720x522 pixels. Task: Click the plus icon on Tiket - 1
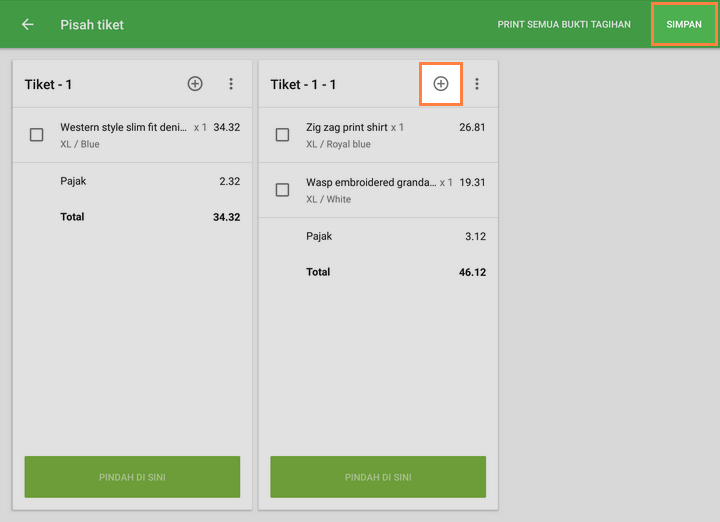point(195,84)
